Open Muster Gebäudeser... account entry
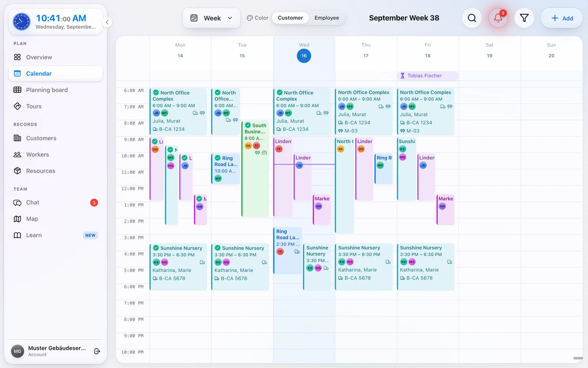Screen dimensions: 588x368 [57, 351]
